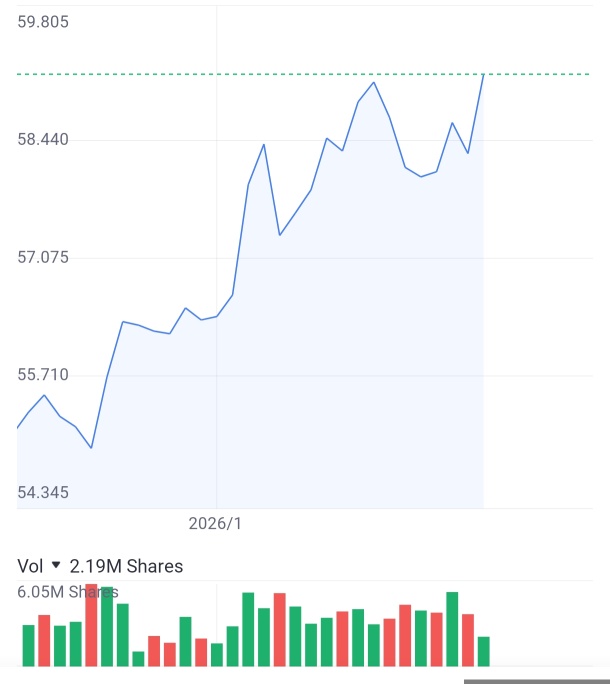Click the 55.710 price axis label

[x=43, y=375]
